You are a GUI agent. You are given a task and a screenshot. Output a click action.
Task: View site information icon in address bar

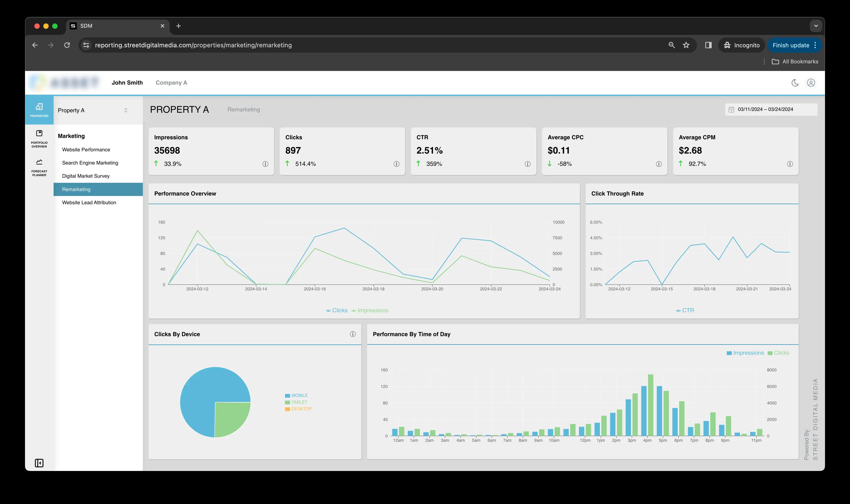pos(86,45)
